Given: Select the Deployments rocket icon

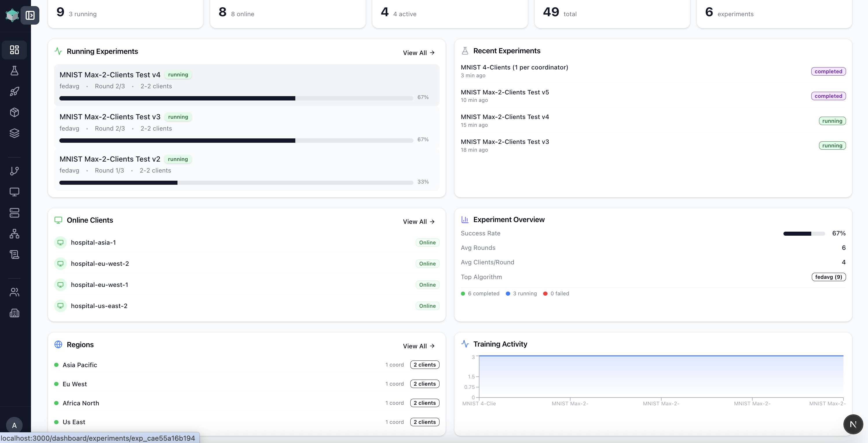Looking at the screenshot, I should click(x=14, y=91).
